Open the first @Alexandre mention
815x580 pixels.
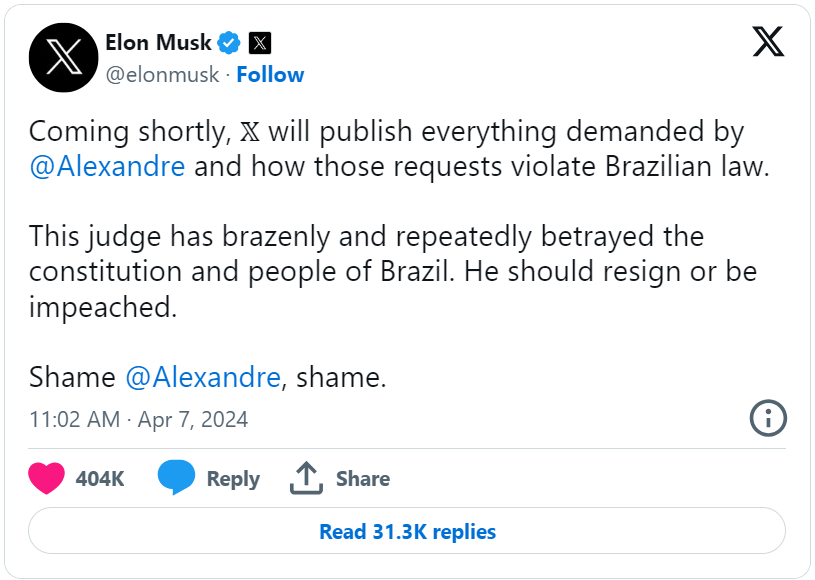click(107, 167)
